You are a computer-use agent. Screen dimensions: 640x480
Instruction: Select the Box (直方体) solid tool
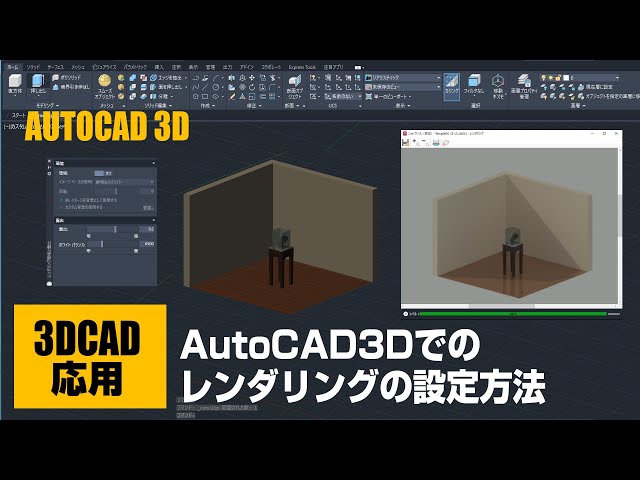15,85
